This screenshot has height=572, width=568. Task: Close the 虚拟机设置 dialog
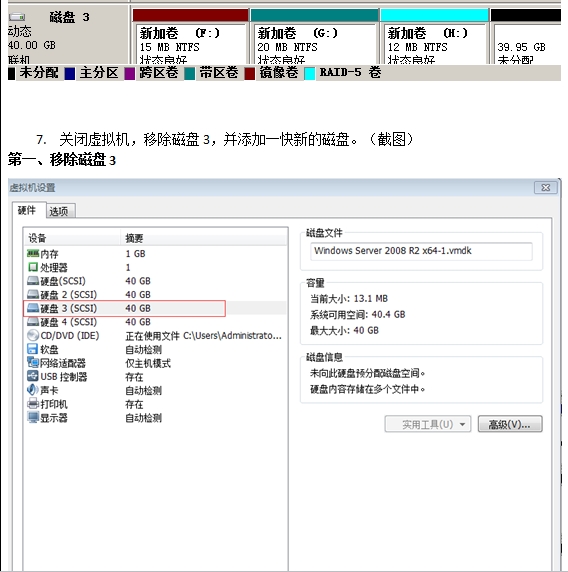[545, 188]
